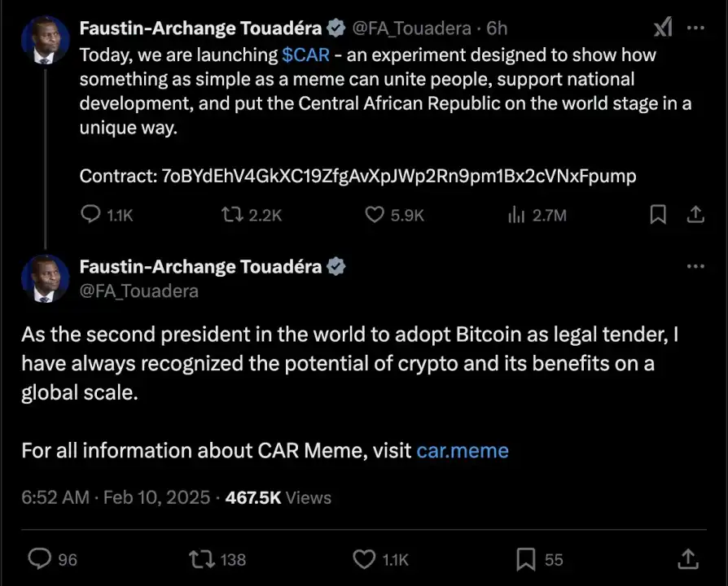Reply to the $CAR launch tweet
The height and width of the screenshot is (586, 728).
(x=92, y=214)
